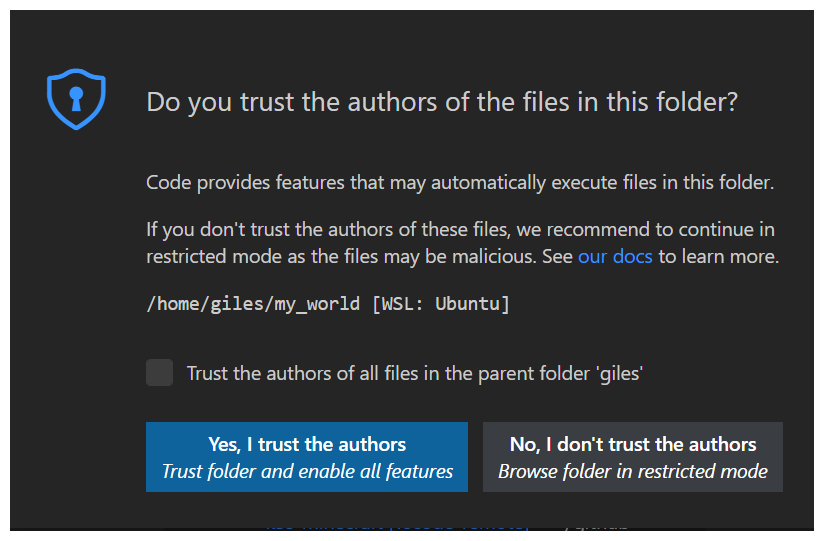This screenshot has width=824, height=541.
Task: Select 'Browse folder in restricted mode' option
Action: coord(632,471)
